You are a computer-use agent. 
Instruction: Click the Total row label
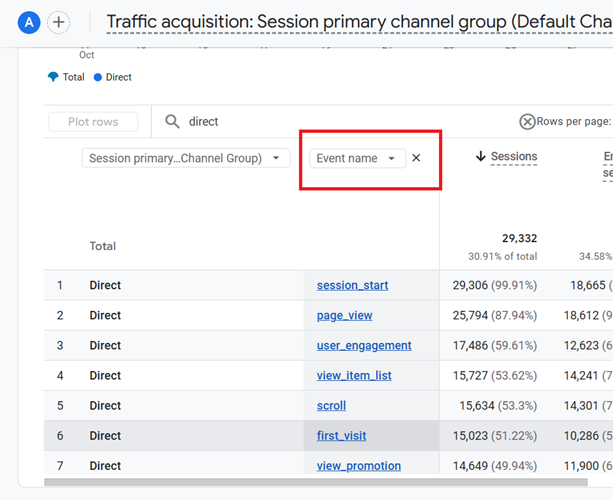click(102, 246)
